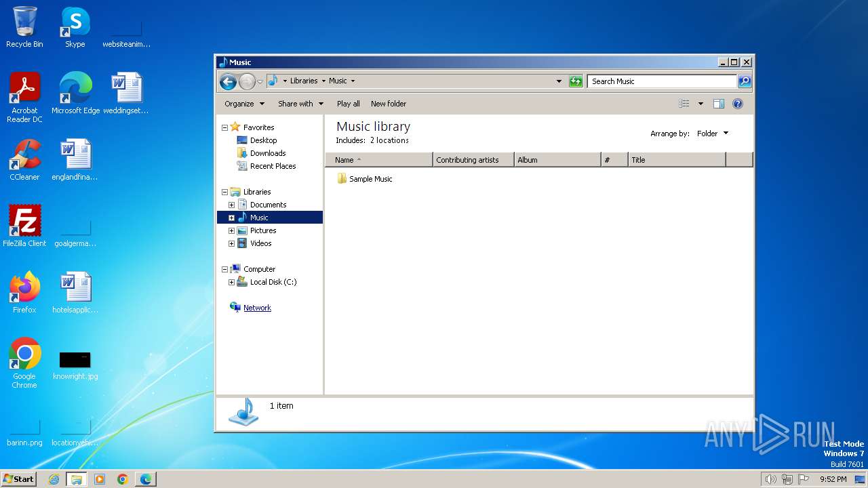Open the Share with menu
Viewport: 868px width, 488px height.
click(x=301, y=104)
